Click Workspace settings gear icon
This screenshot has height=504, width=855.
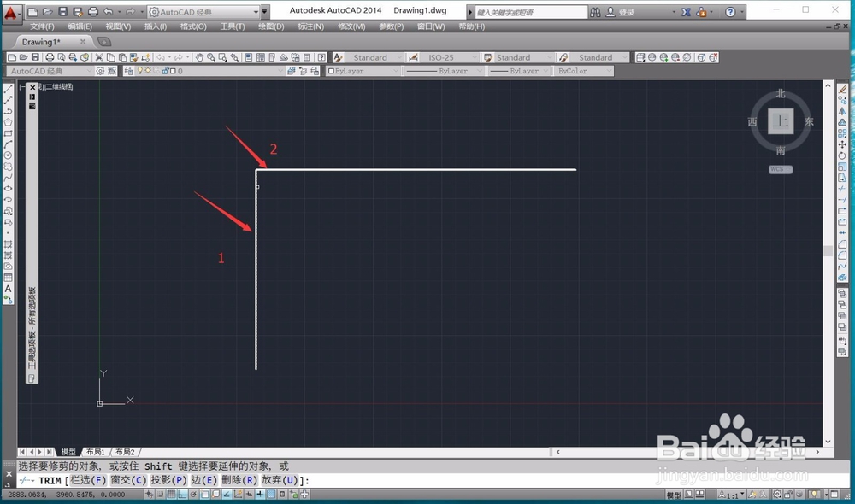click(100, 71)
